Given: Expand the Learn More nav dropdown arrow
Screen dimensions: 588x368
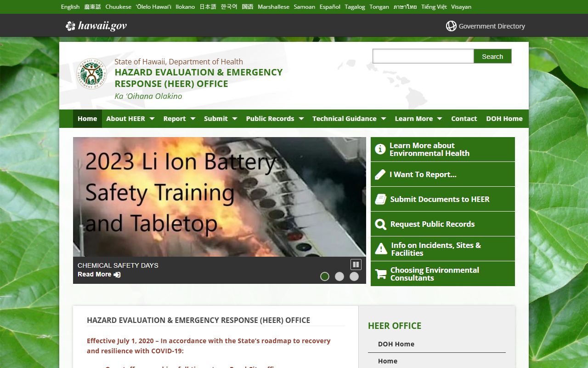Looking at the screenshot, I should coord(440,119).
